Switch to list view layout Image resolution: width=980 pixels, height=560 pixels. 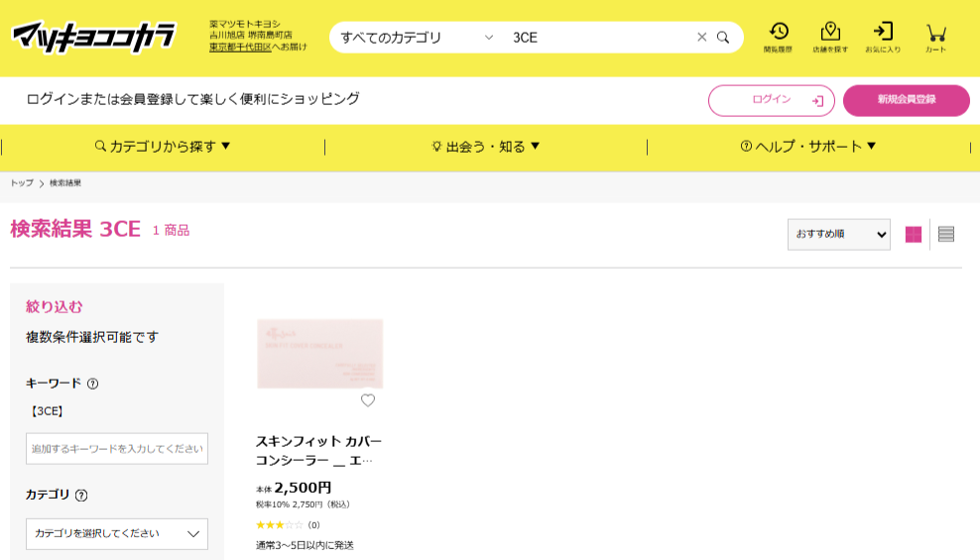coord(946,234)
